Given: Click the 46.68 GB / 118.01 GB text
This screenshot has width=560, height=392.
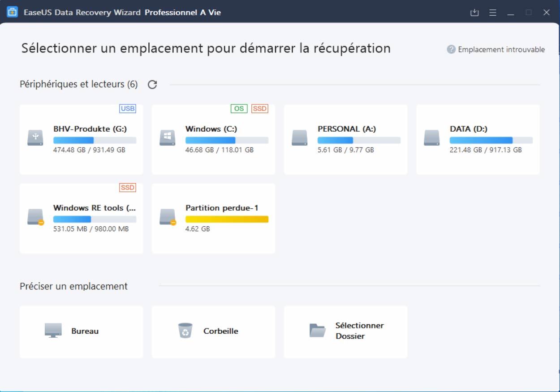Looking at the screenshot, I should tap(220, 150).
